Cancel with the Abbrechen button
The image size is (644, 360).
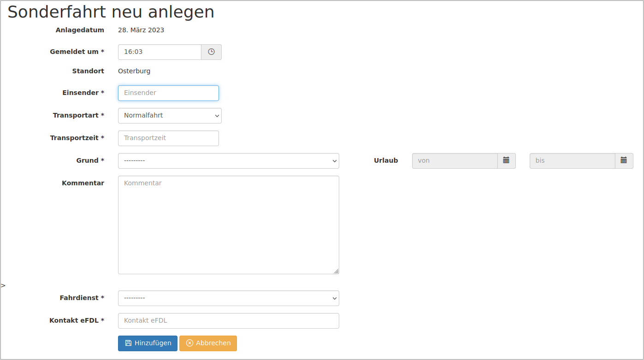208,343
